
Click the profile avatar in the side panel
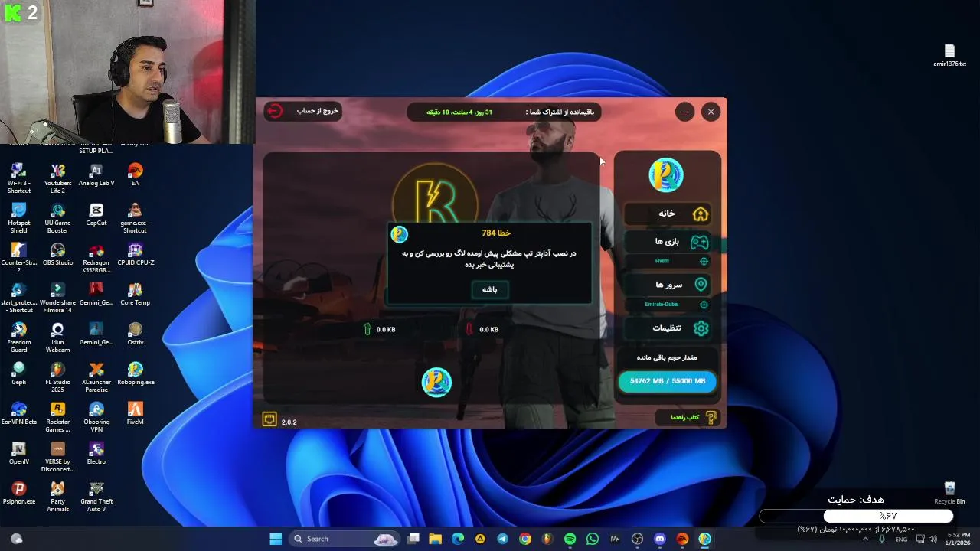[x=666, y=175]
